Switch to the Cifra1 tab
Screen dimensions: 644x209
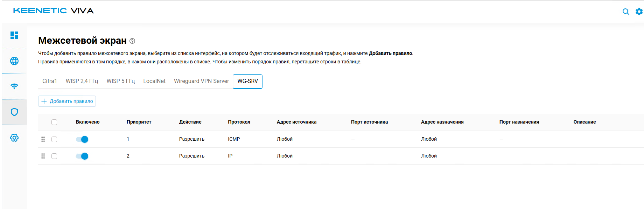(x=50, y=81)
